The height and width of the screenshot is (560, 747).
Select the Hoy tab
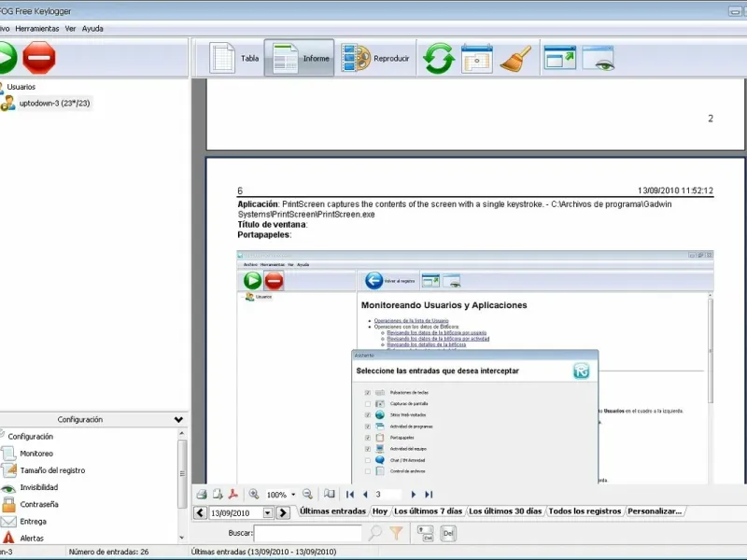[x=380, y=511]
